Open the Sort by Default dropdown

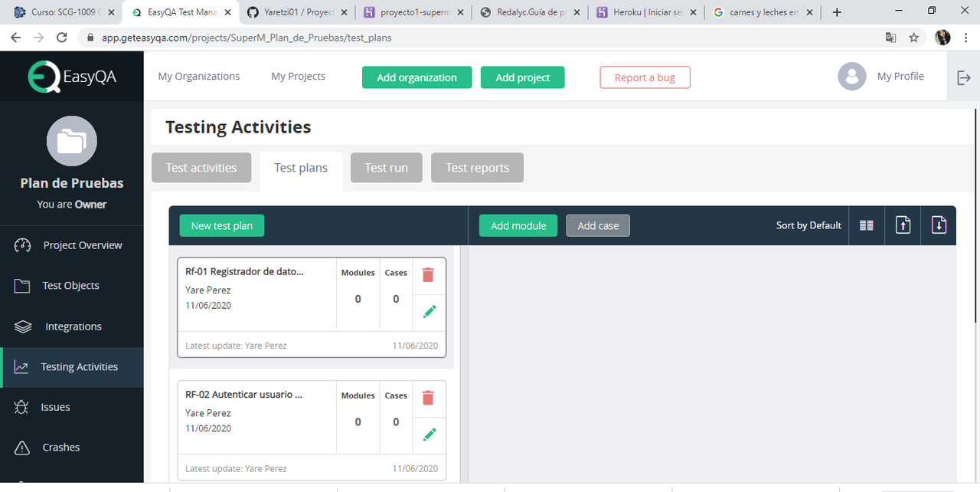(x=808, y=225)
